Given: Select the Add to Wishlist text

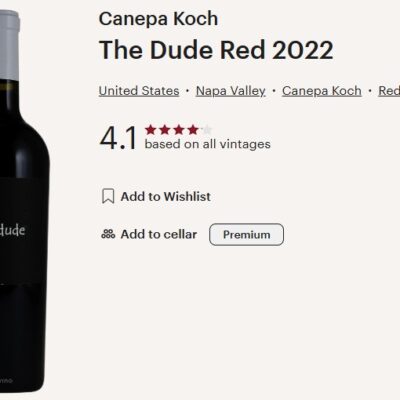Looking at the screenshot, I should pyautogui.click(x=166, y=196).
